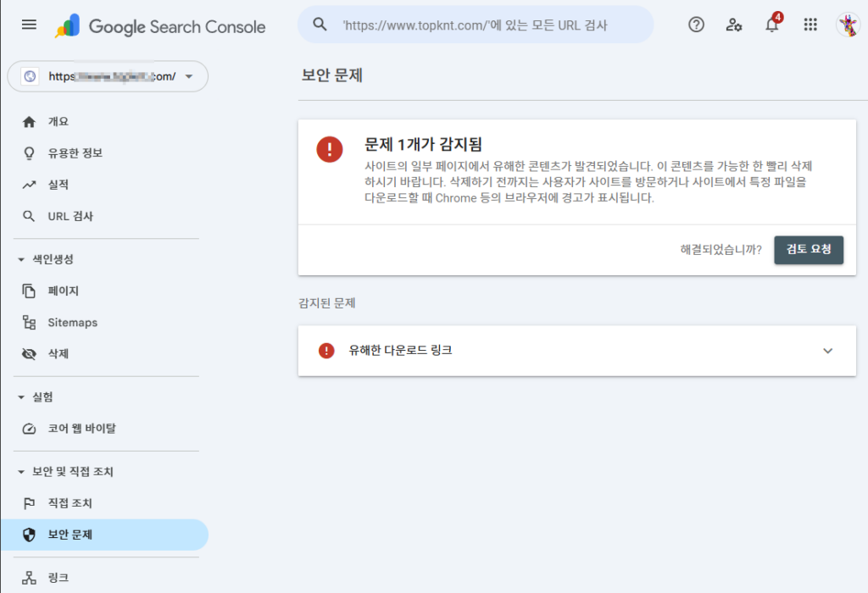The image size is (868, 593).
Task: Click the search magnifier icon
Action: point(320,25)
